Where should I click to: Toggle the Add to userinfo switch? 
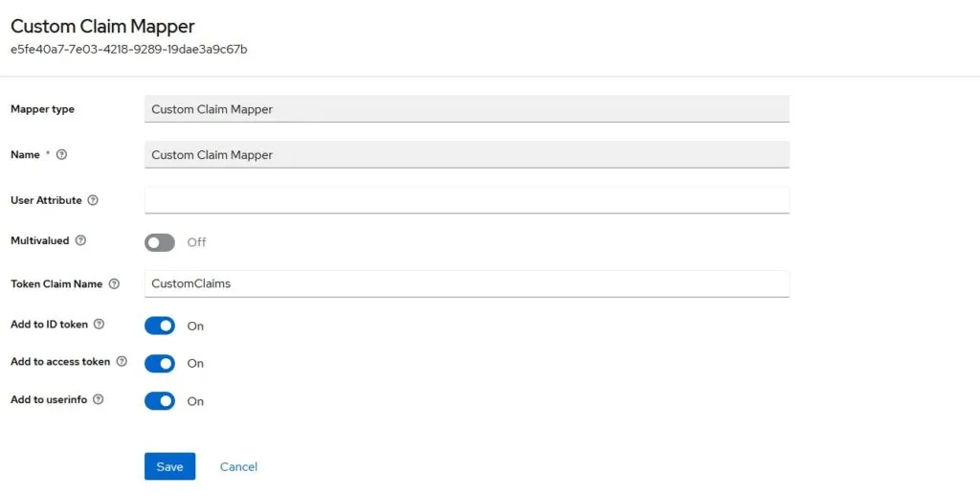(160, 401)
